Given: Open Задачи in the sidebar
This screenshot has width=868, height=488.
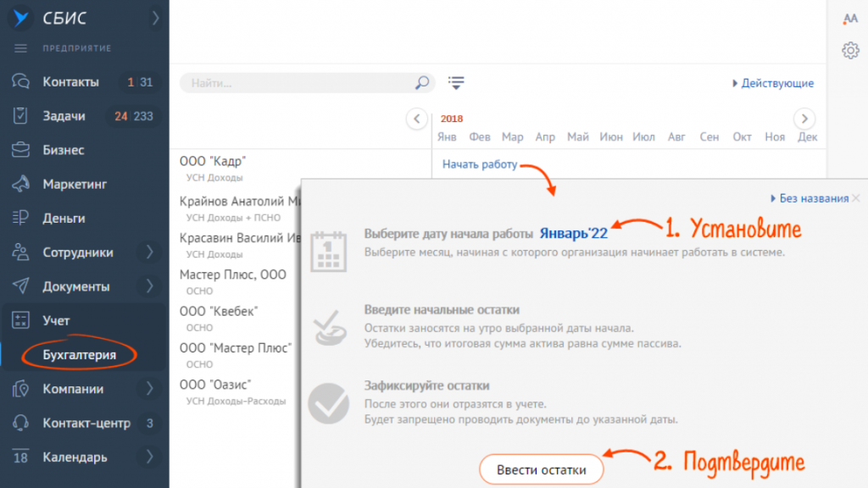Looking at the screenshot, I should tap(64, 116).
